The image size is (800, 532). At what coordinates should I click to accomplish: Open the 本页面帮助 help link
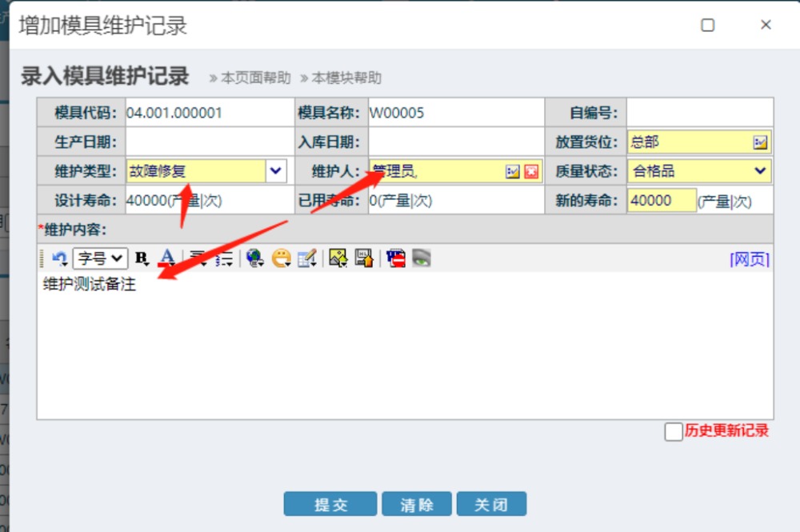[250, 78]
